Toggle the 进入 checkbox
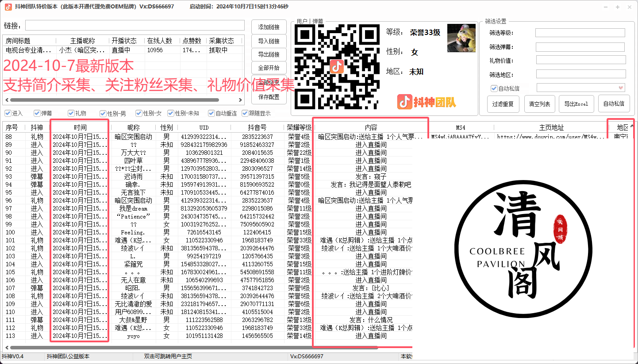The height and width of the screenshot is (364, 638). [x=8, y=113]
